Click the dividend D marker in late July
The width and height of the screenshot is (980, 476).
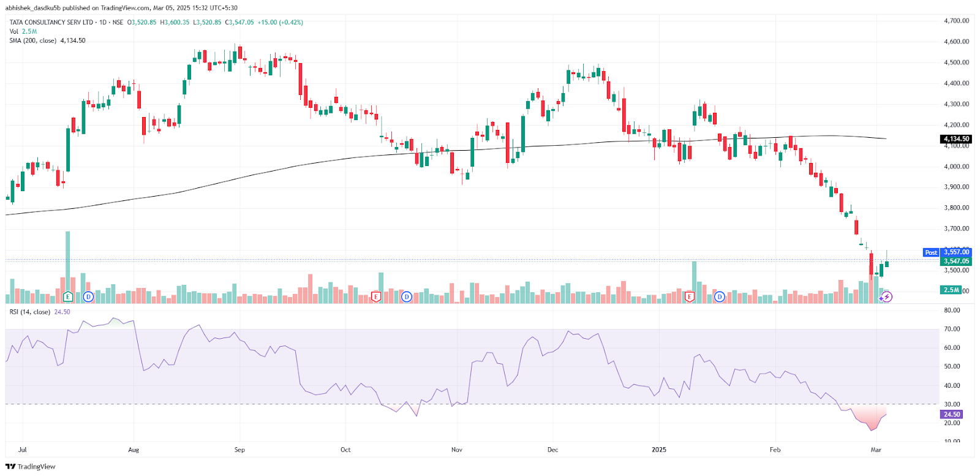click(88, 297)
